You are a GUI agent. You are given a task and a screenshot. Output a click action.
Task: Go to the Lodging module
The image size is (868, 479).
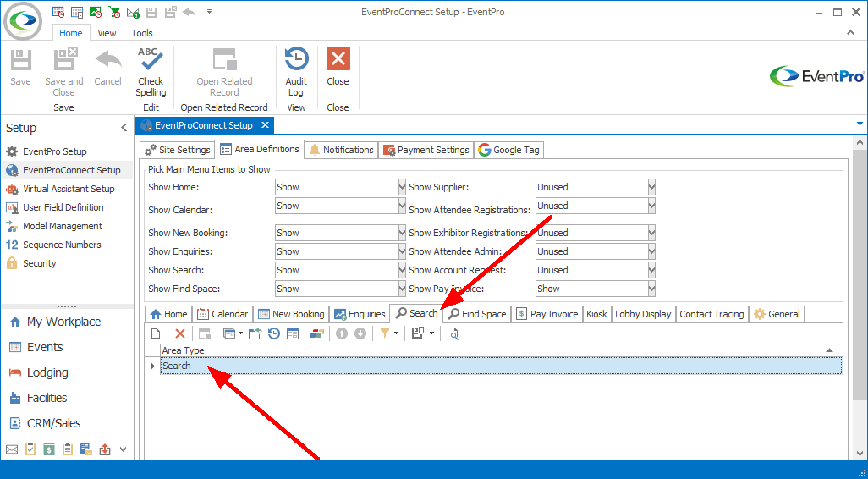(x=47, y=372)
